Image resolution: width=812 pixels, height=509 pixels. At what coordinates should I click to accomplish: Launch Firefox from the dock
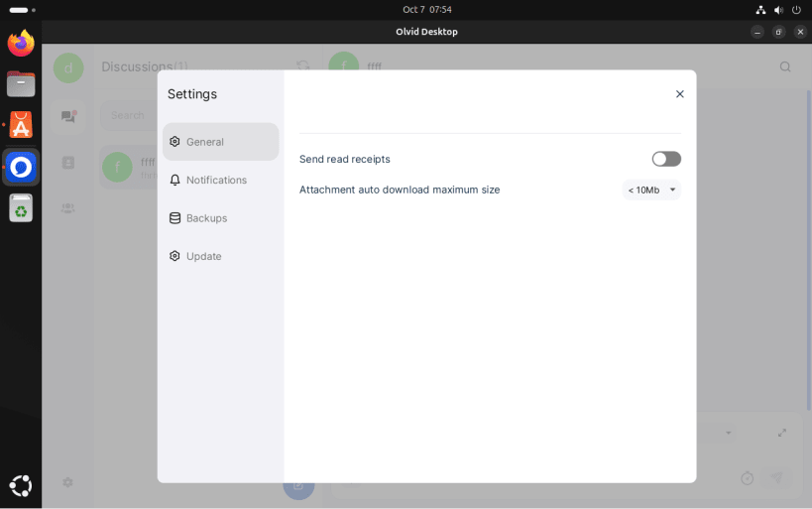(x=21, y=43)
